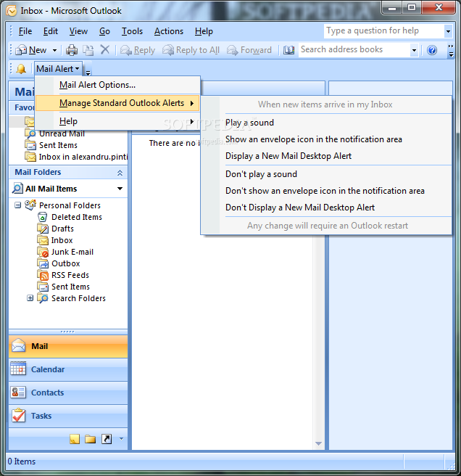Switch to the Calendar navigation pane
461x476 pixels.
coord(68,369)
